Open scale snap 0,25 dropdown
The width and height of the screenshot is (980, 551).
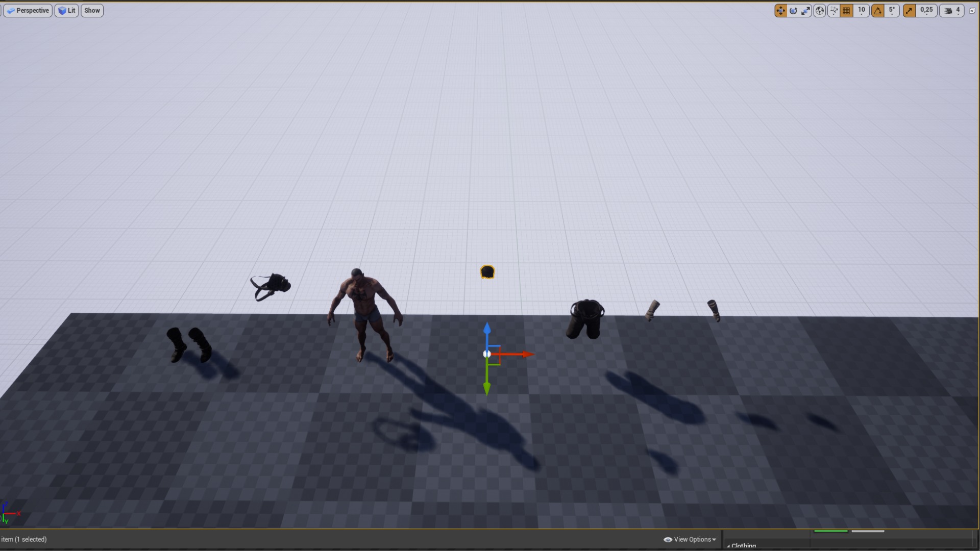pos(926,11)
